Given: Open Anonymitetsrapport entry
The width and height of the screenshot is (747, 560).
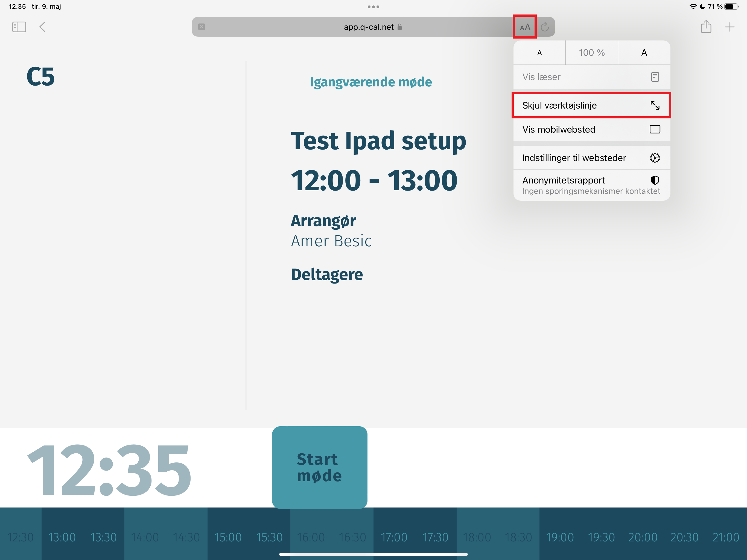Looking at the screenshot, I should click(592, 185).
